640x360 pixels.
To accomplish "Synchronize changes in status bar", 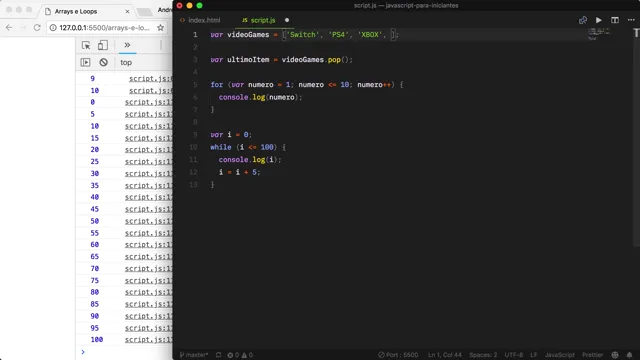I will tap(218, 355).
